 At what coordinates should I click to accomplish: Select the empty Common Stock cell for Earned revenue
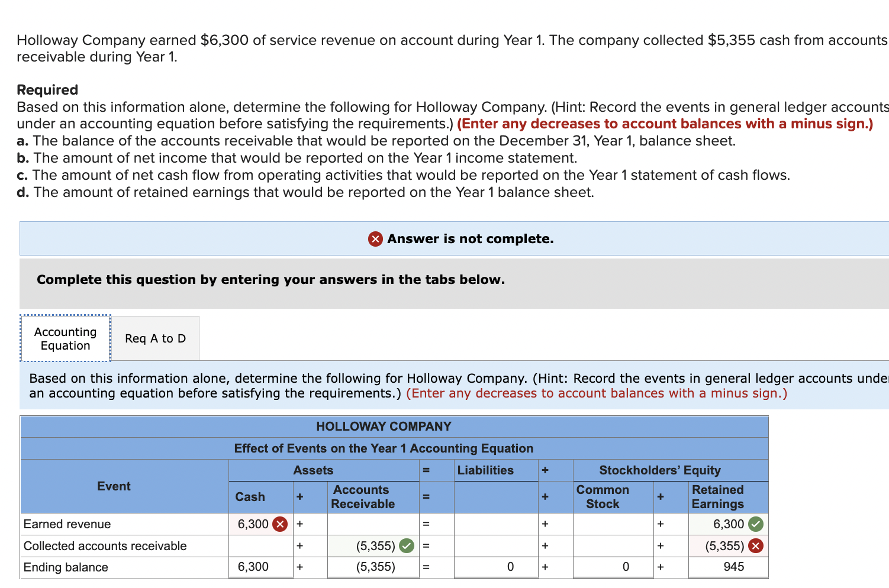tap(614, 524)
